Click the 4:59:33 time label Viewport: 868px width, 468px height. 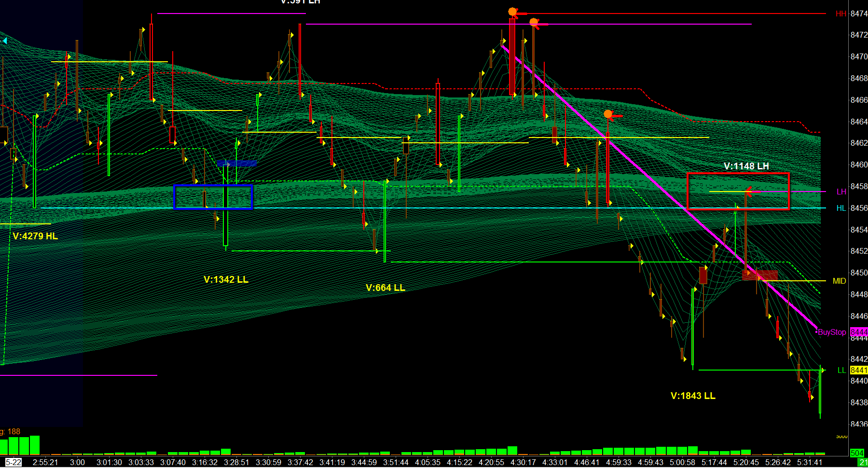[619, 462]
